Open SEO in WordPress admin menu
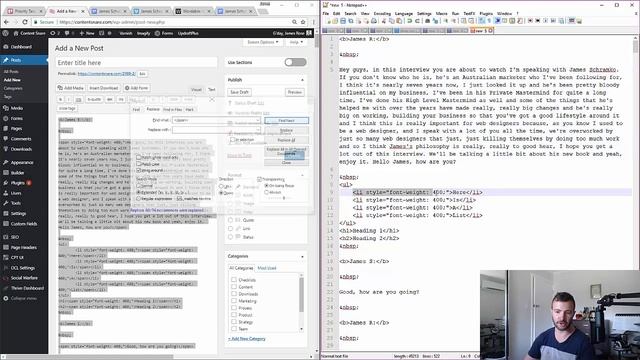Viewport: 640px width, 360px height. pyautogui.click(x=15, y=237)
